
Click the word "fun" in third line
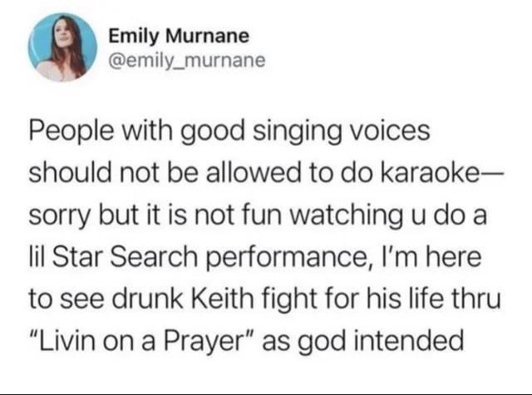point(263,215)
